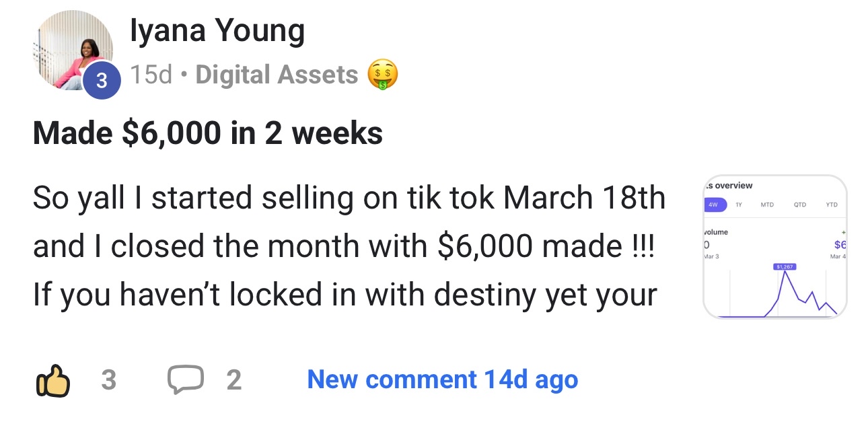The width and height of the screenshot is (868, 438).
Task: Switch to the 1Y chart tab
Action: pos(739,205)
